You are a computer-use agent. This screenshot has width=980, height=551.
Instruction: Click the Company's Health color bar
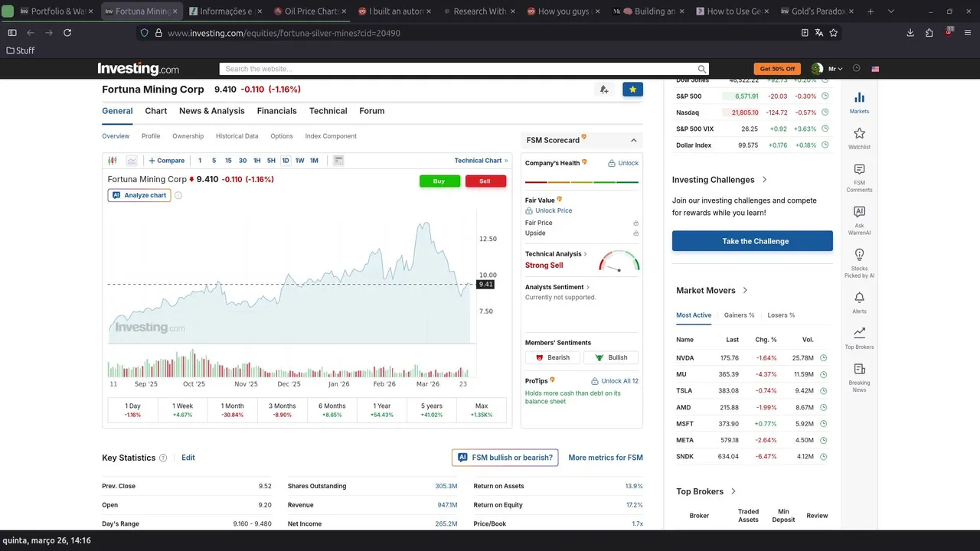click(x=582, y=182)
